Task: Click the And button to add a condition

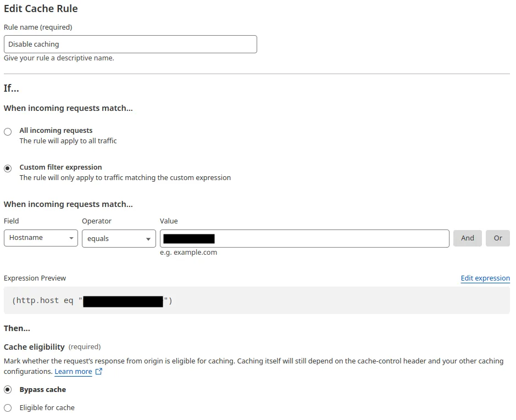Action: (467, 238)
